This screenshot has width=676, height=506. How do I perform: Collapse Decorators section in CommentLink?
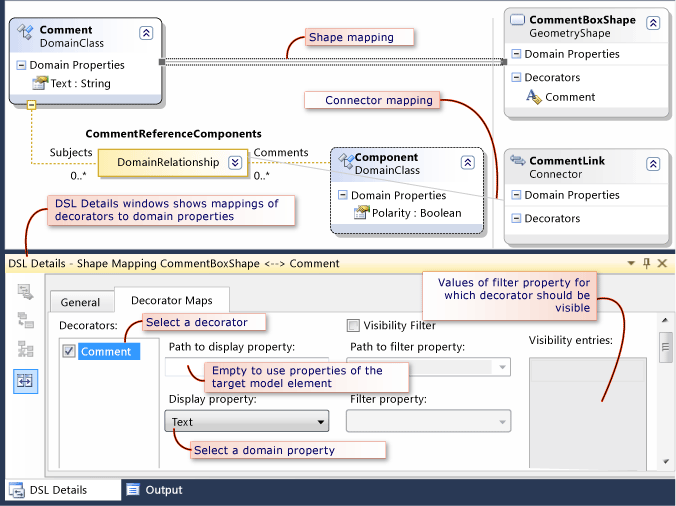pyautogui.click(x=516, y=218)
